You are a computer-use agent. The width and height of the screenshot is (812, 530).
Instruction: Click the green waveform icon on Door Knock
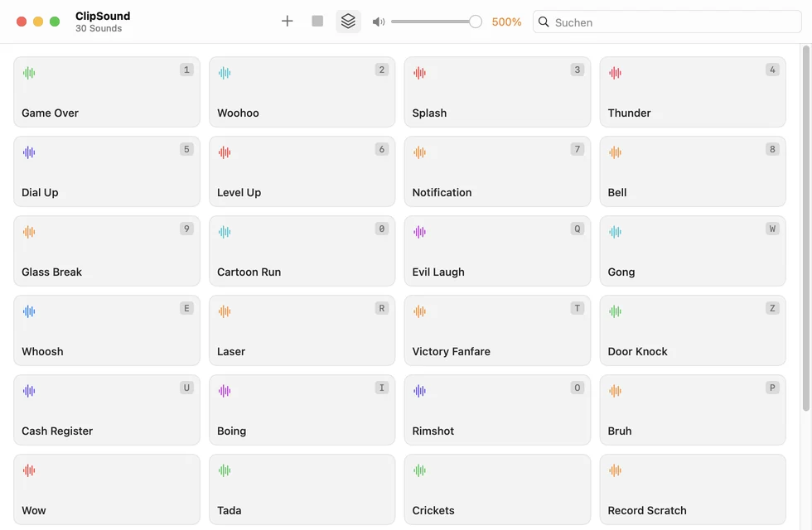(x=615, y=311)
